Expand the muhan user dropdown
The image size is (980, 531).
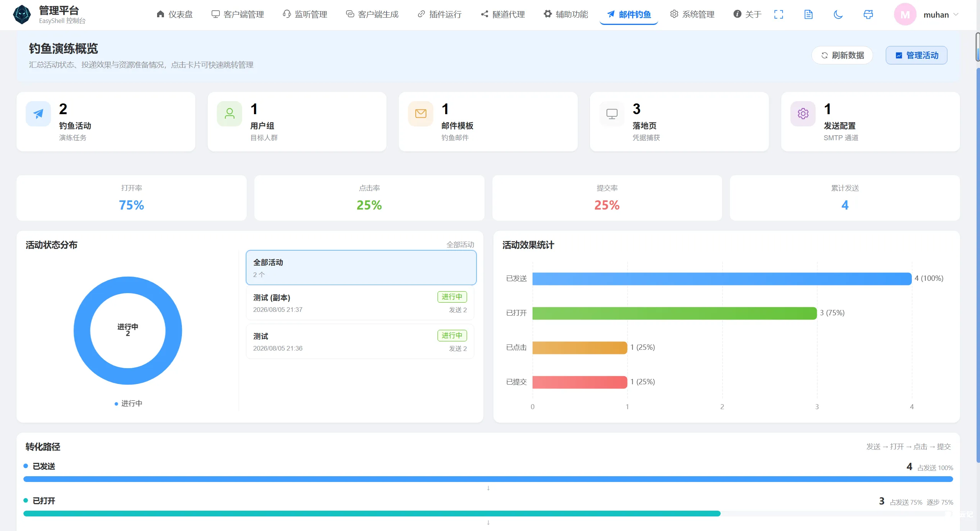(x=956, y=15)
